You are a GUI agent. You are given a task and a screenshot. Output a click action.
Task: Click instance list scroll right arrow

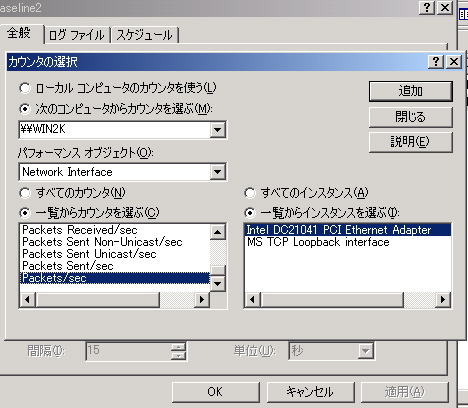[x=443, y=300]
